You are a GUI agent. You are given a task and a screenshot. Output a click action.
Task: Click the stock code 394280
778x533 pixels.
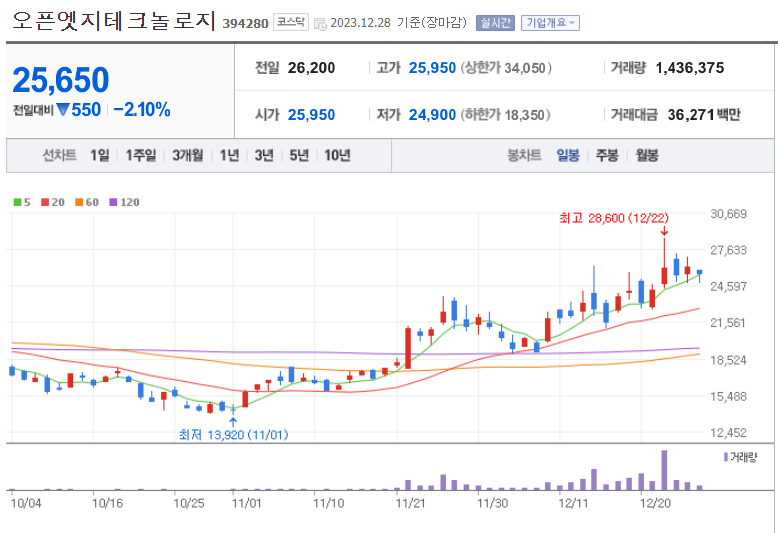pos(245,23)
